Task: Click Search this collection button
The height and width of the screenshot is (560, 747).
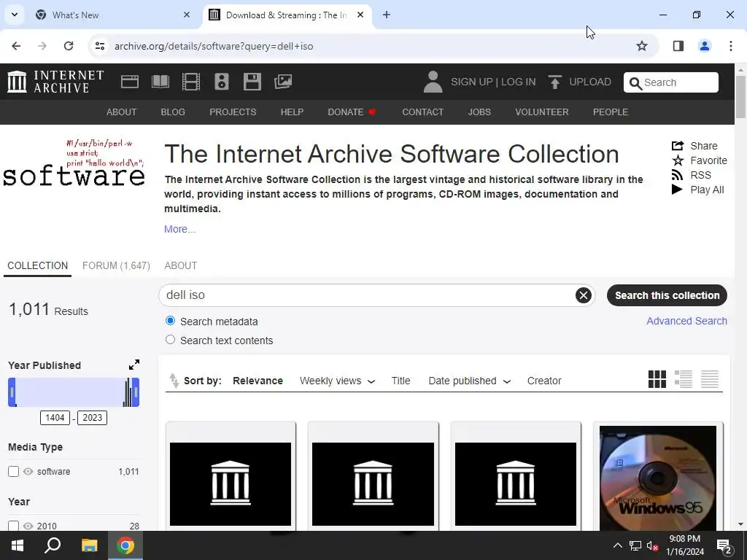Action: (667, 295)
